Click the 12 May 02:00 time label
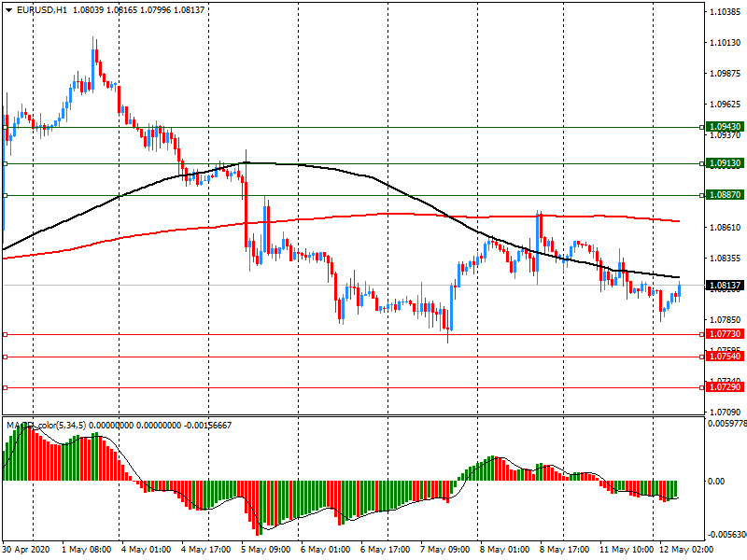Viewport: 747px width, 560px height. click(x=686, y=550)
